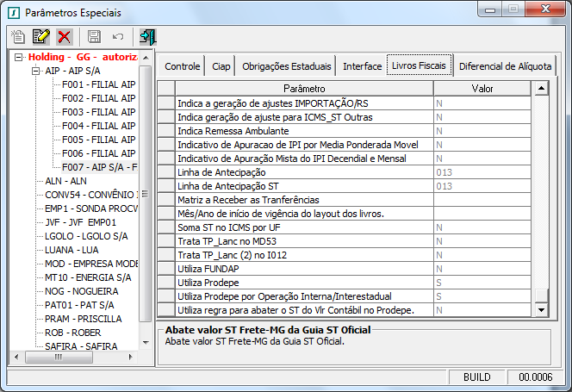The width and height of the screenshot is (572, 392).
Task: Click the New record toolbar icon
Action: (19, 36)
